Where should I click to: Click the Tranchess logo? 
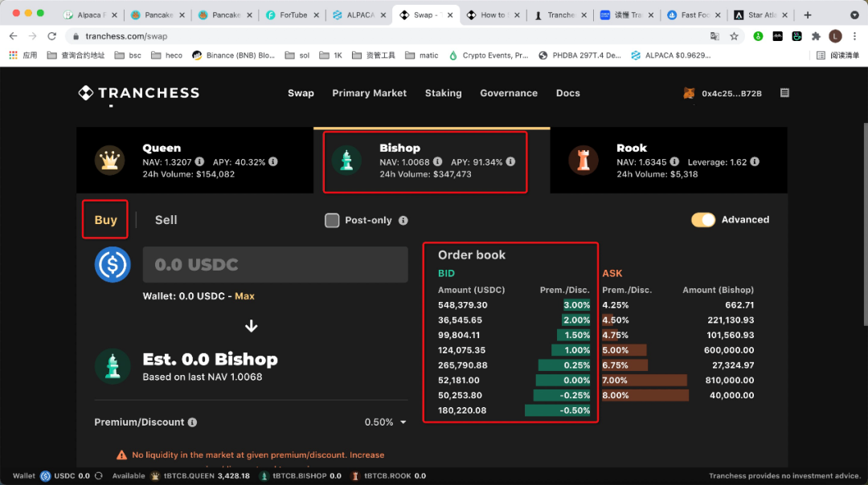(x=139, y=93)
